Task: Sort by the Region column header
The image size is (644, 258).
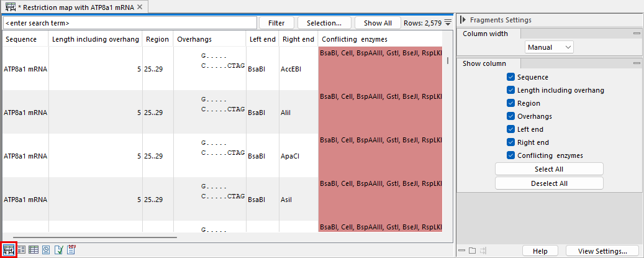Action: [x=158, y=39]
